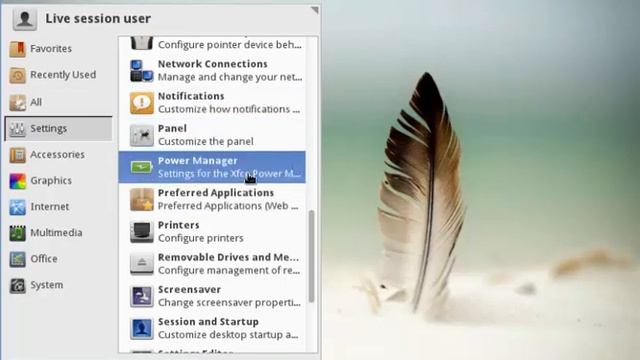Switch to the All category
Image resolution: width=640 pixels, height=360 pixels.
58,102
